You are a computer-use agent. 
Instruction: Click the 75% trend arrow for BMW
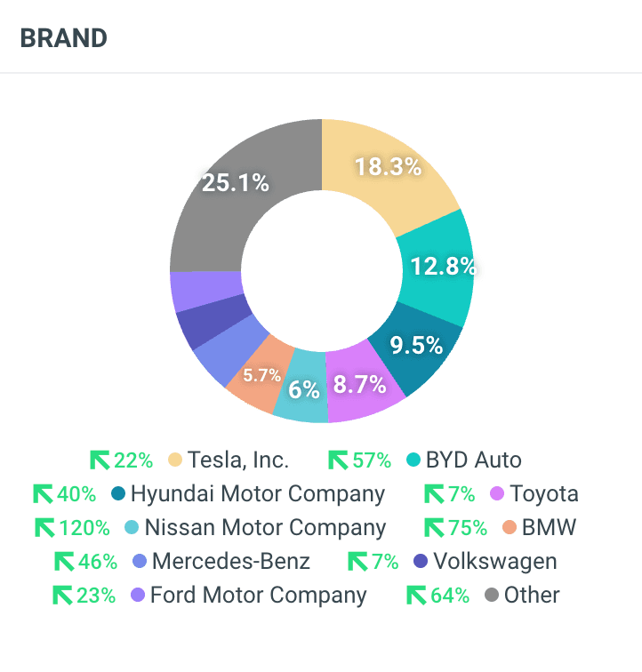(434, 527)
